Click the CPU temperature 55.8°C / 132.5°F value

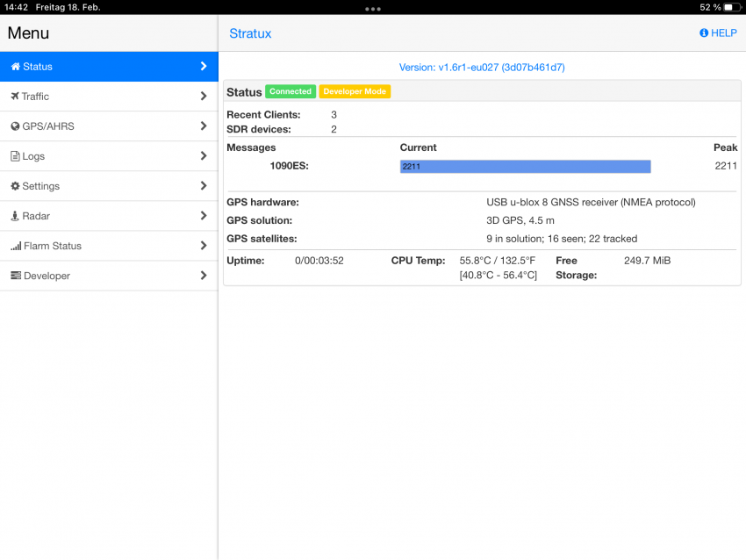pos(497,261)
